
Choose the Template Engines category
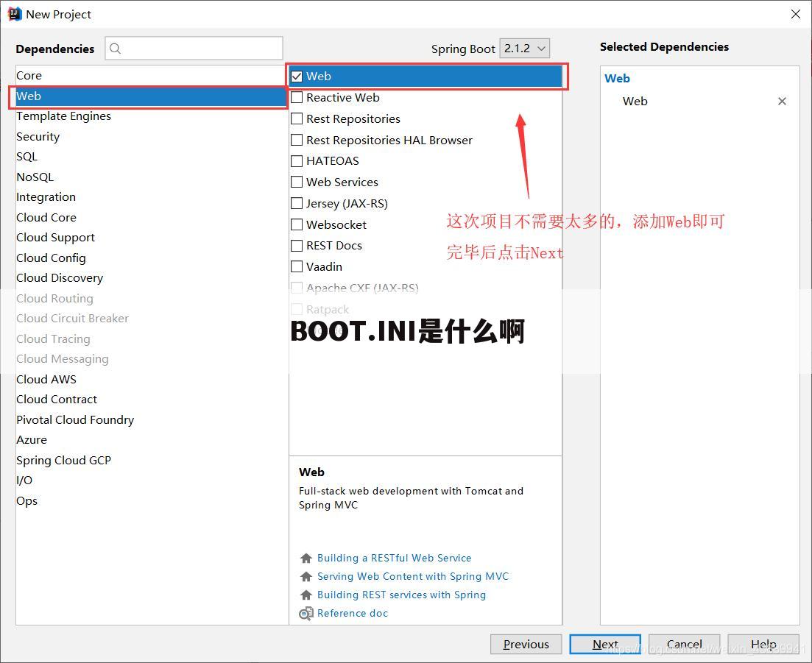[x=151, y=116]
